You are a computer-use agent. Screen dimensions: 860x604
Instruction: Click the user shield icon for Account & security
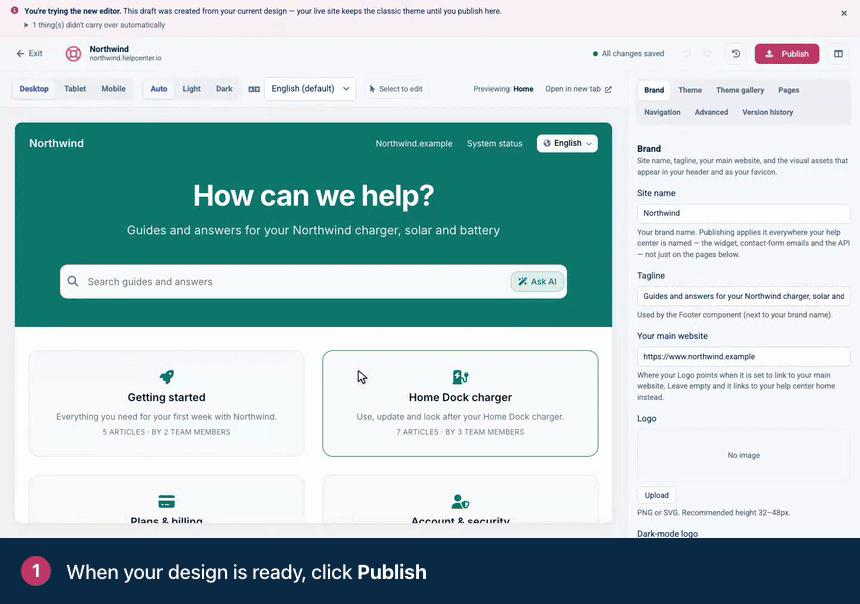point(460,501)
